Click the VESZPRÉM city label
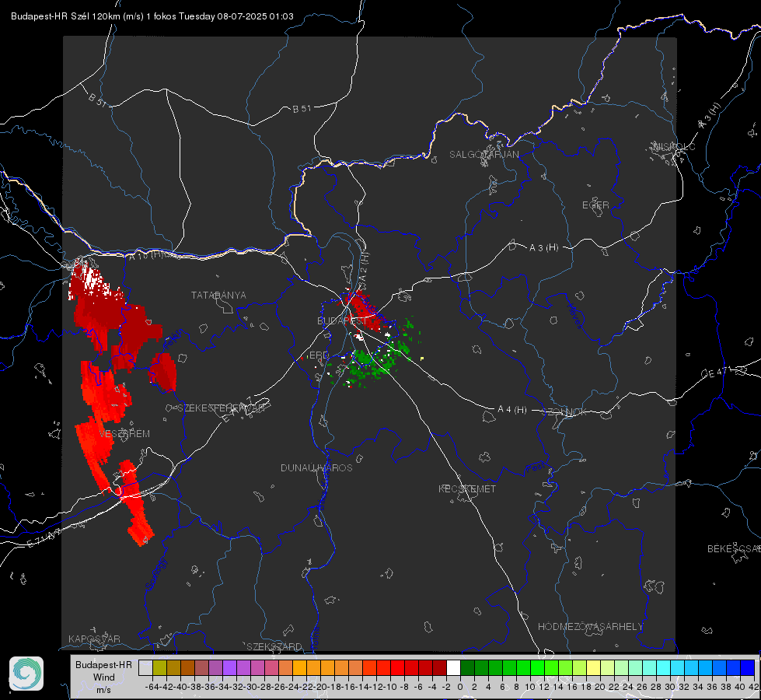This screenshot has width=761, height=700. point(124,434)
